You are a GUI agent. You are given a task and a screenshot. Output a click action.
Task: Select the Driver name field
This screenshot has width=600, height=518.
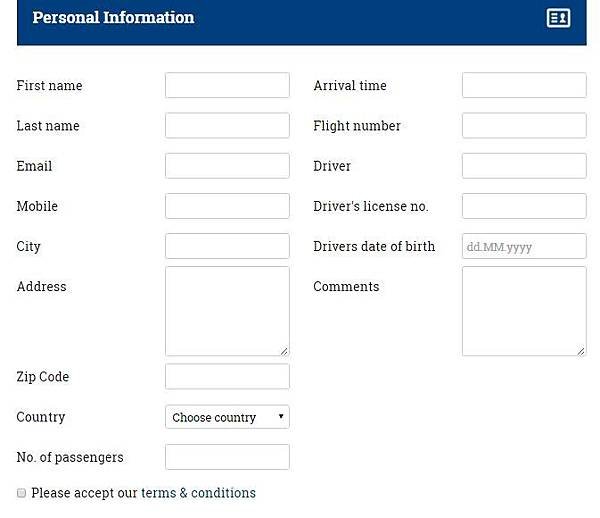(524, 166)
